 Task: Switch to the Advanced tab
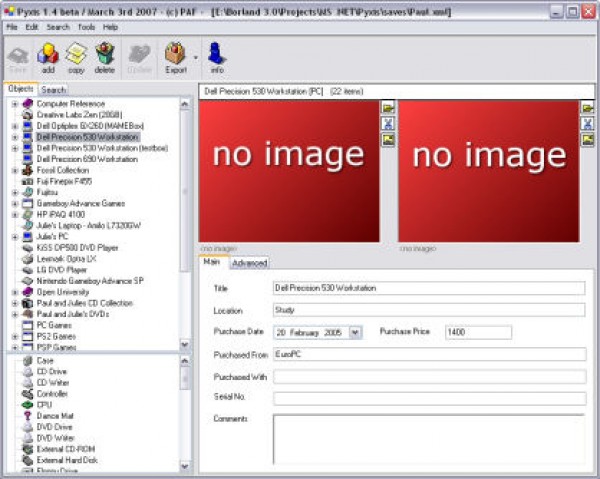249,263
